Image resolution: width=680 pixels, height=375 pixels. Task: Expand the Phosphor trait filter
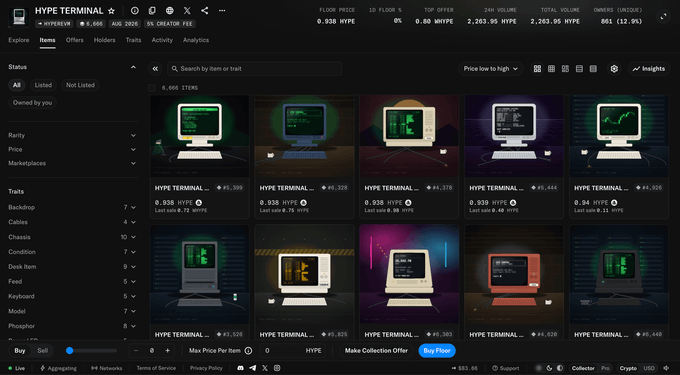point(72,326)
